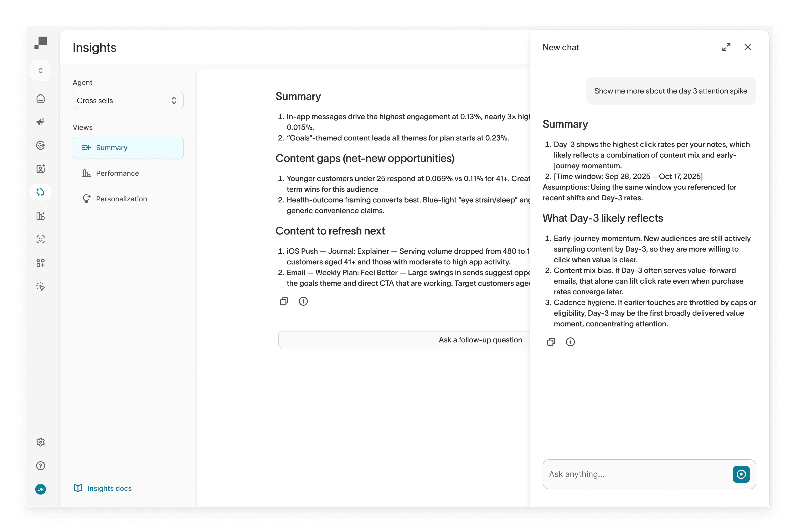Open the Cross sells agent dropdown

pos(128,100)
